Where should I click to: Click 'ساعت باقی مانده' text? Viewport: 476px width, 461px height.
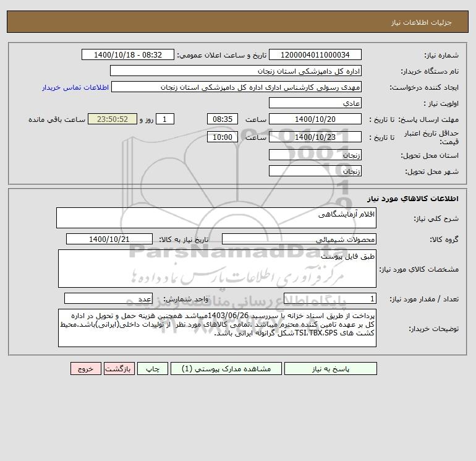click(57, 119)
